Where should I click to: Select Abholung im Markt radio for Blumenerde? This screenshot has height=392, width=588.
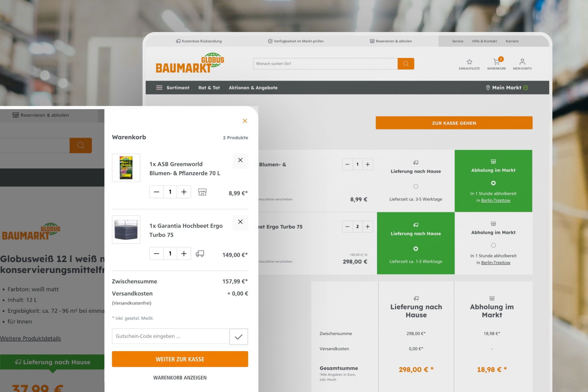pyautogui.click(x=493, y=183)
